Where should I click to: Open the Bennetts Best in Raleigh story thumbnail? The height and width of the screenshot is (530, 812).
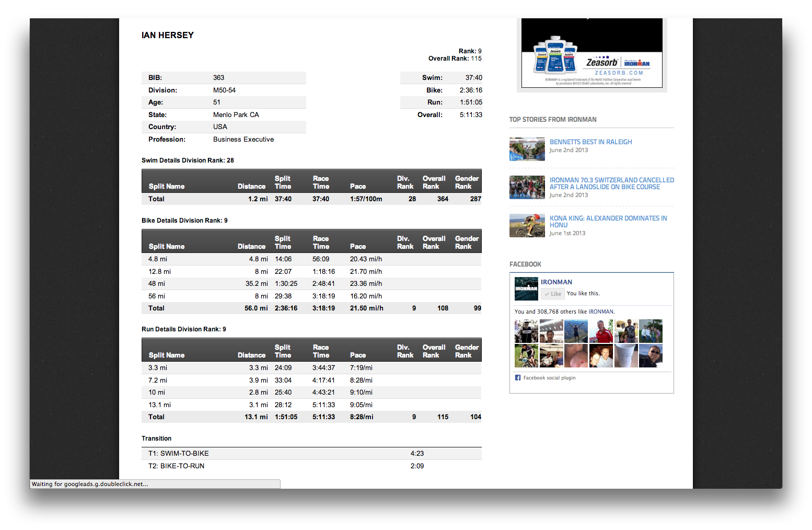[527, 149]
